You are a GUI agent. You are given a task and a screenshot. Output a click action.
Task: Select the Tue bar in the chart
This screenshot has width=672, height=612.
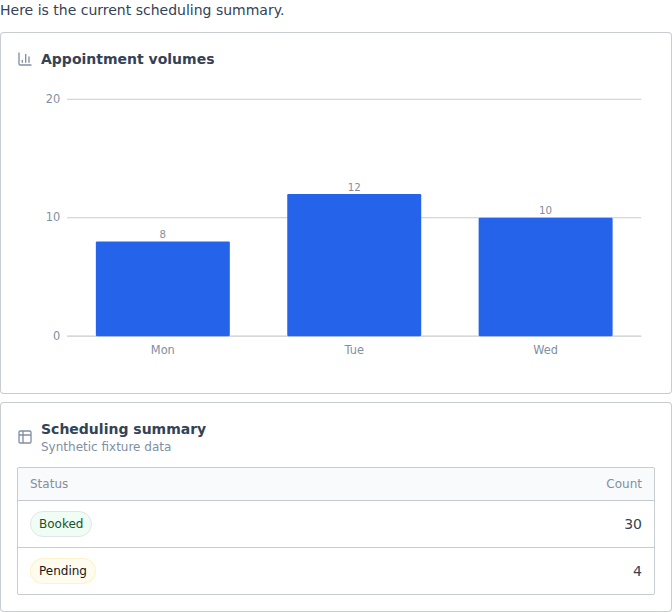(354, 265)
